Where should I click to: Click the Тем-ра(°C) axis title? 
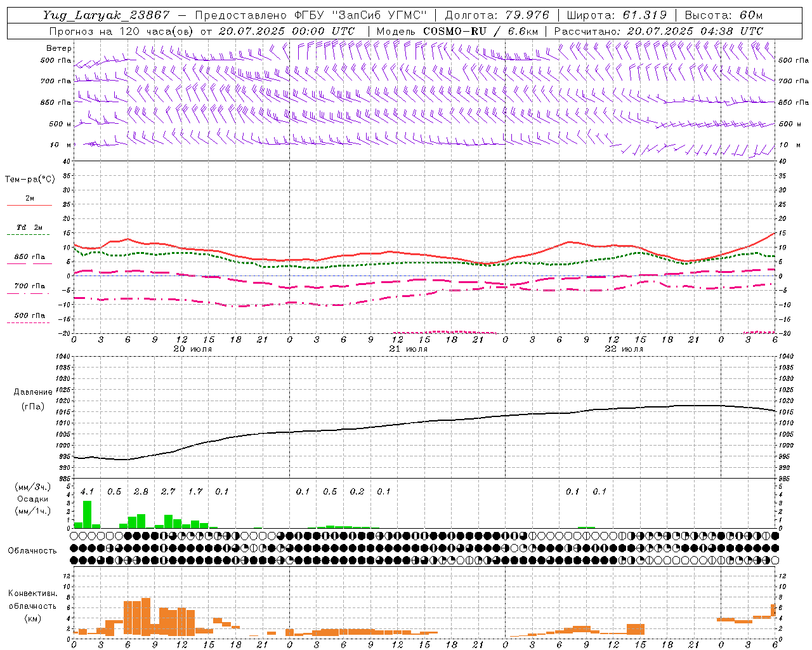coord(30,180)
